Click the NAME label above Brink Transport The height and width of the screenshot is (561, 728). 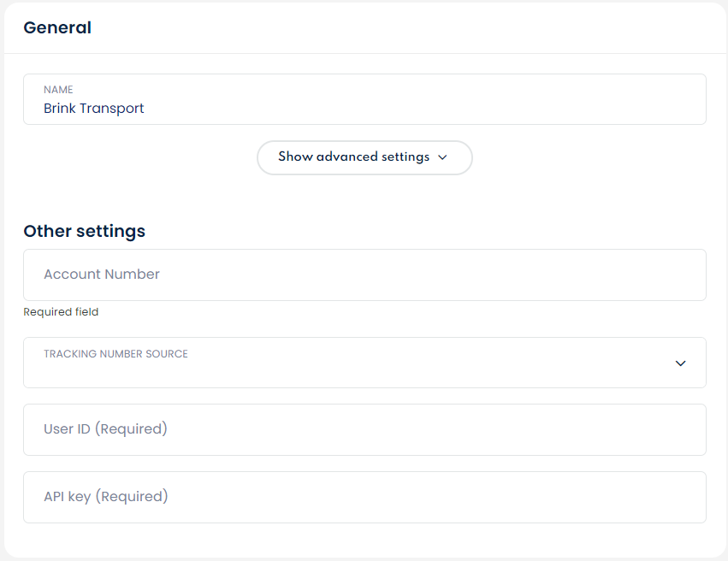[x=58, y=89]
